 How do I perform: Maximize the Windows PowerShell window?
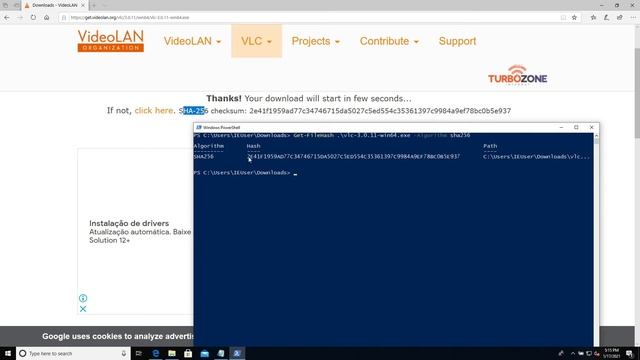coord(576,127)
